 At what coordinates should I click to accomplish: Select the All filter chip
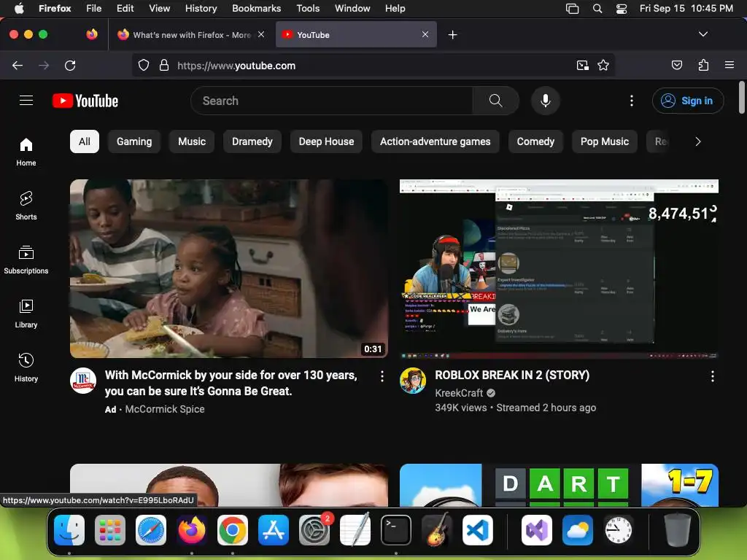(x=85, y=141)
